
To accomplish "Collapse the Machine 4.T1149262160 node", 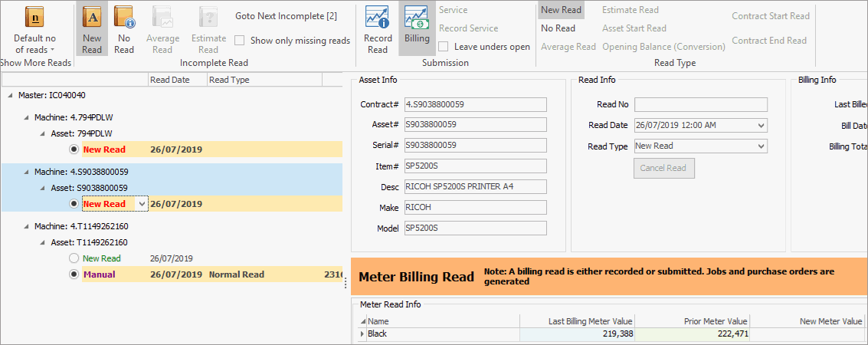I will coord(27,227).
